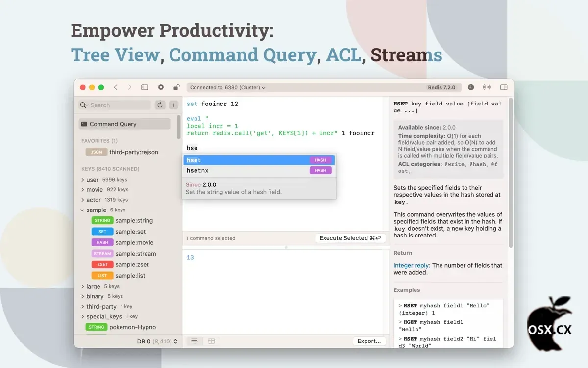588x368 pixels.
Task: Select hsetnx autocomplete suggestion
Action: (x=259, y=170)
